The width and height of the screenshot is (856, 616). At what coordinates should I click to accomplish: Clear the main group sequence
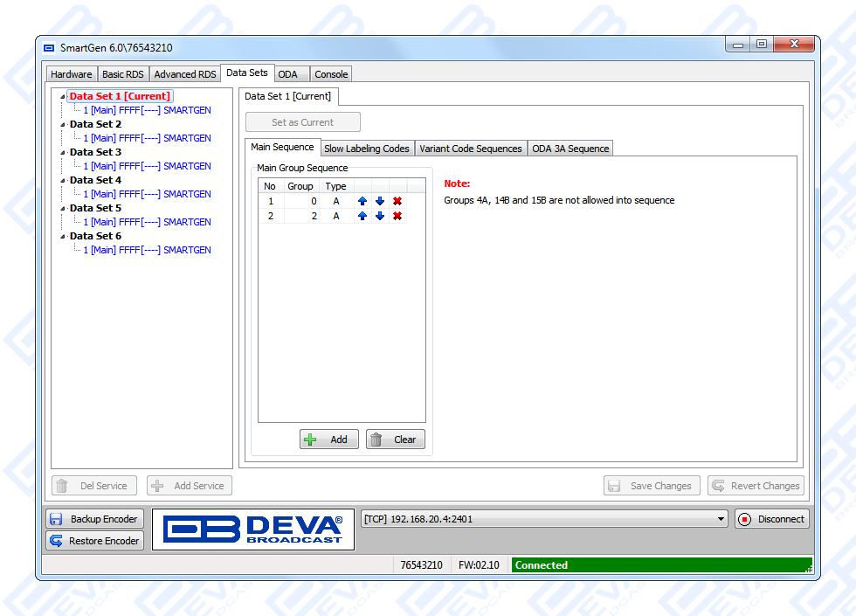(x=395, y=440)
